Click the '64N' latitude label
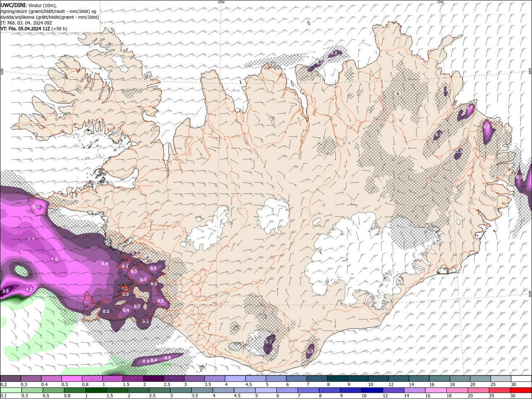The image size is (532, 399). pos(530,293)
